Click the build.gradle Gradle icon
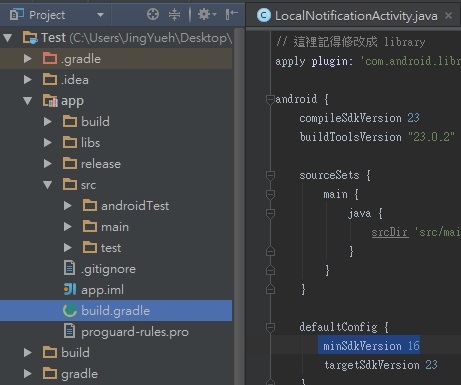The image size is (461, 385). point(70,310)
